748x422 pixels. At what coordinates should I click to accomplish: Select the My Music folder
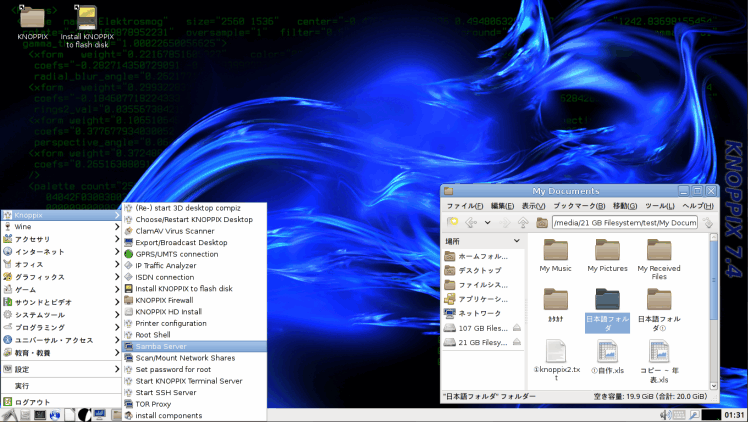[x=555, y=255]
